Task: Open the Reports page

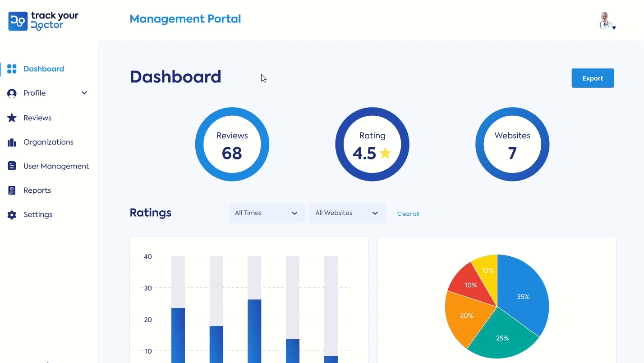Action: tap(37, 191)
